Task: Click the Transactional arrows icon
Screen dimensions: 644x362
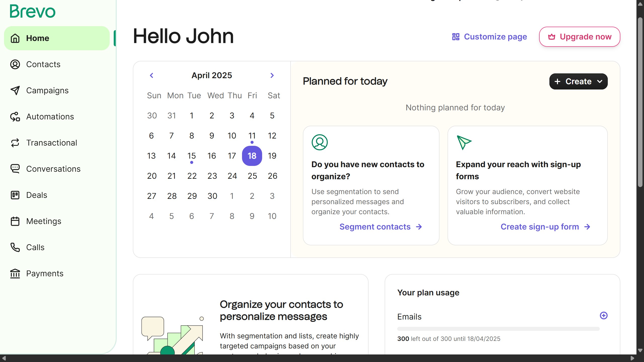Action: (15, 143)
